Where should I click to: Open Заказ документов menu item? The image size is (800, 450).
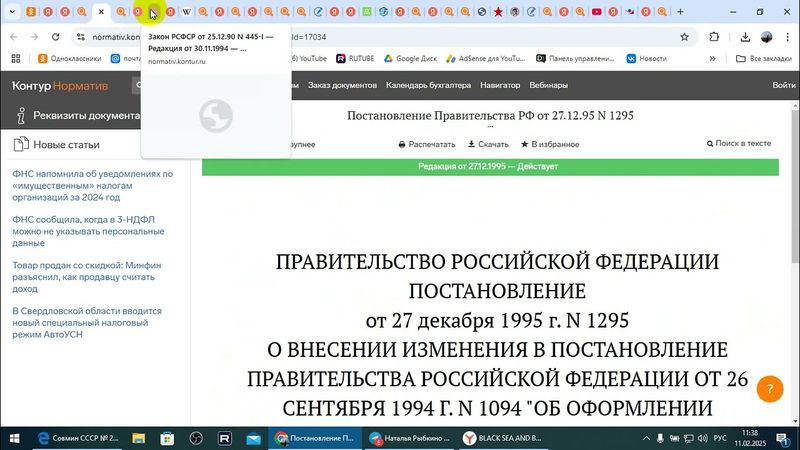(x=342, y=85)
